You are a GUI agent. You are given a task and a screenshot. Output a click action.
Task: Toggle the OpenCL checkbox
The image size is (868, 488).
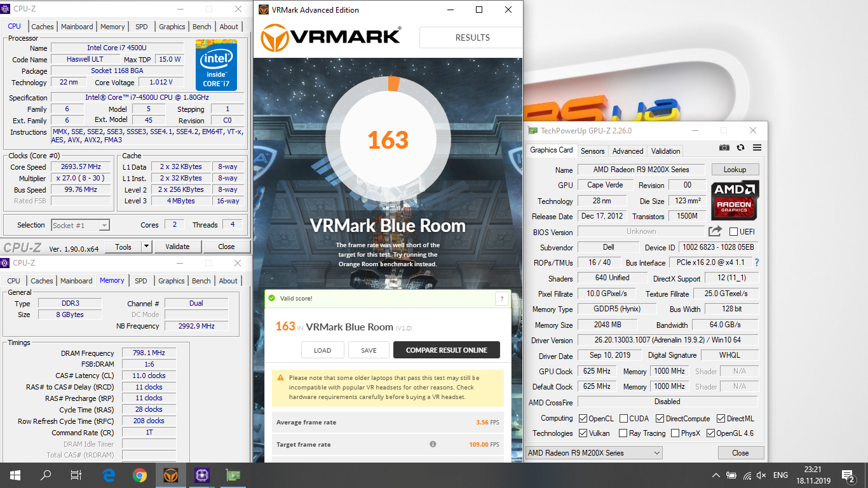[x=583, y=418]
